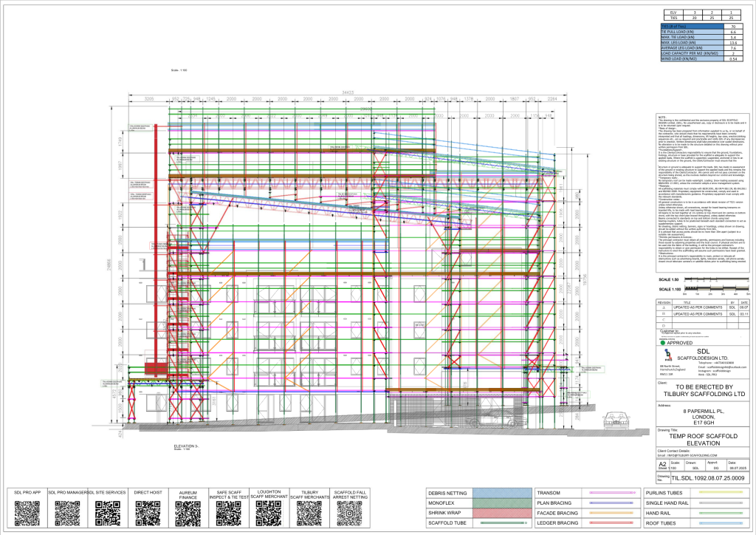Viewport: 756px width, 535px height.
Task: Click the TEMP ROOF SCAFFOLD ELEVATION title
Action: 703,440
